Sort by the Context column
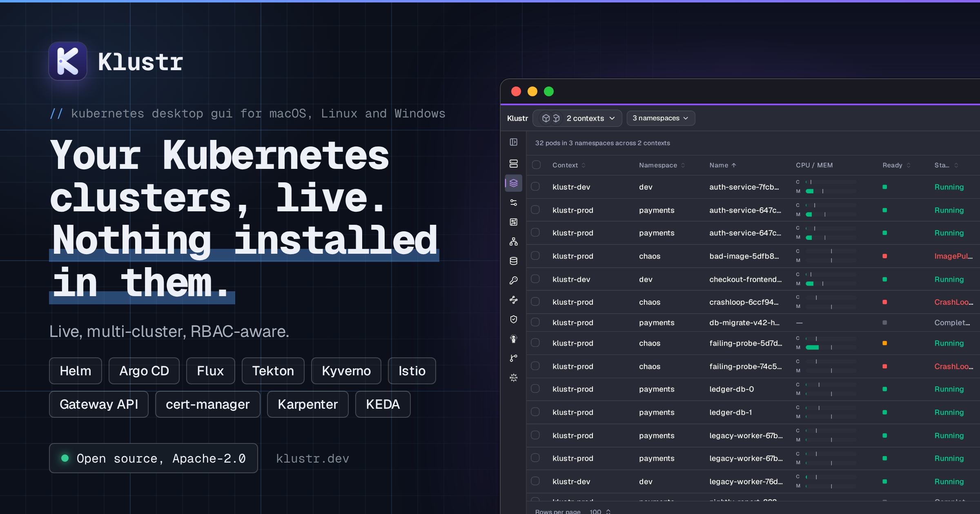Image resolution: width=980 pixels, height=514 pixels. coord(569,165)
